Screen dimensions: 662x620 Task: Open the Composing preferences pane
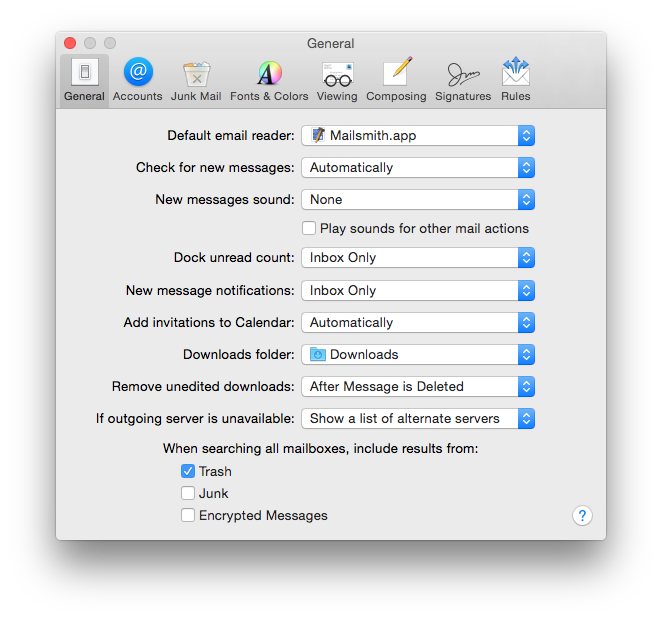(396, 79)
